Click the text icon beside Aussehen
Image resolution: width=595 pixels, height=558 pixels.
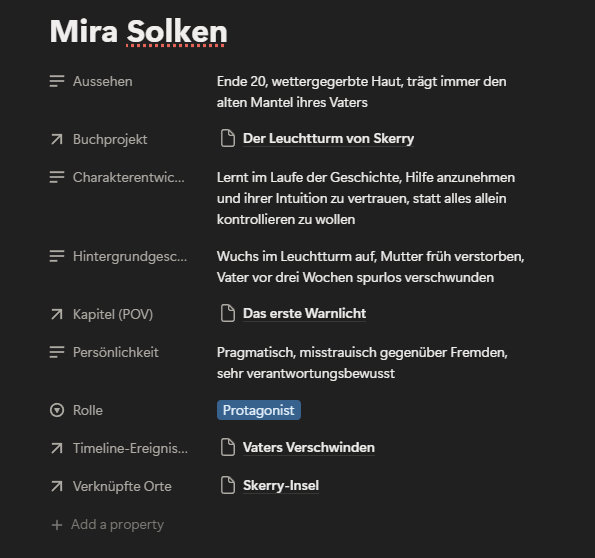57,81
